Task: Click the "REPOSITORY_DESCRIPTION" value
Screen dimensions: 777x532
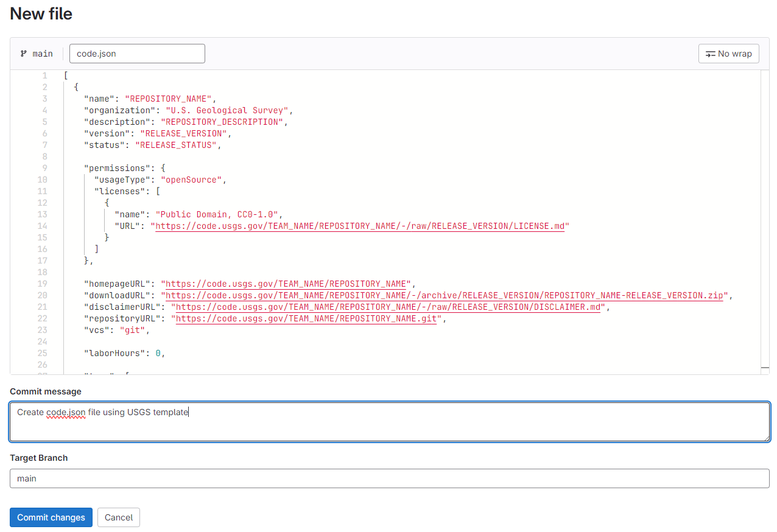Action: pos(222,122)
